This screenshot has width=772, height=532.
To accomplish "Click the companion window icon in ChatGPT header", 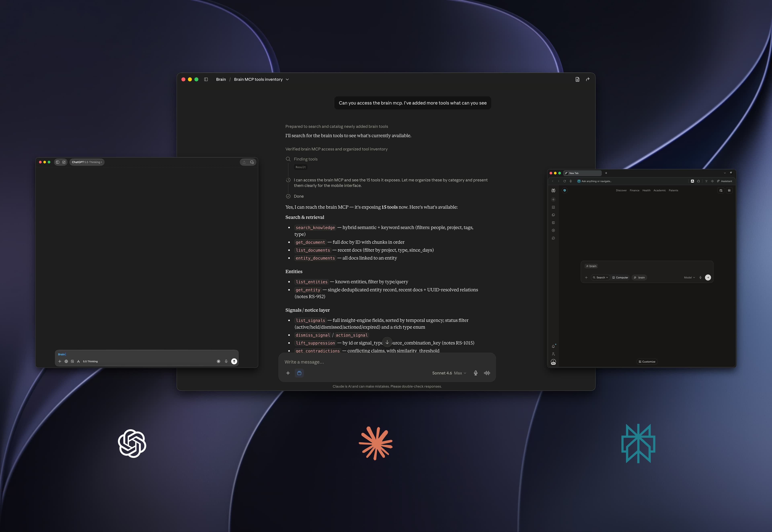I will (252, 162).
